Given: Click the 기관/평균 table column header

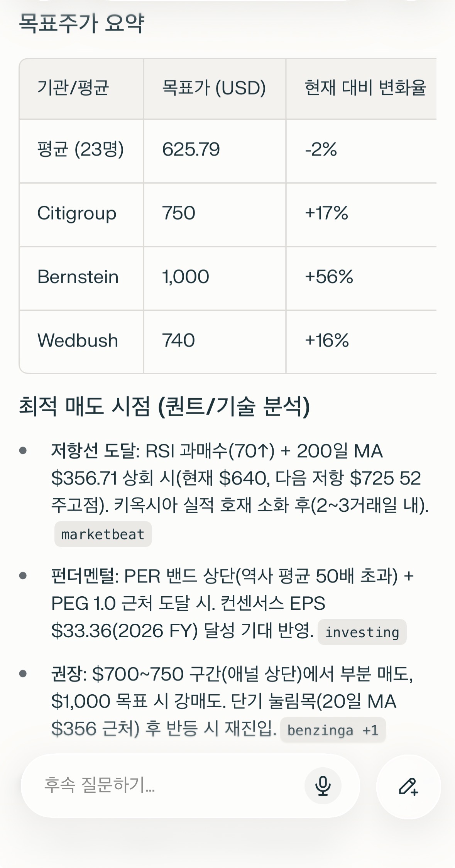Looking at the screenshot, I should coord(73,88).
